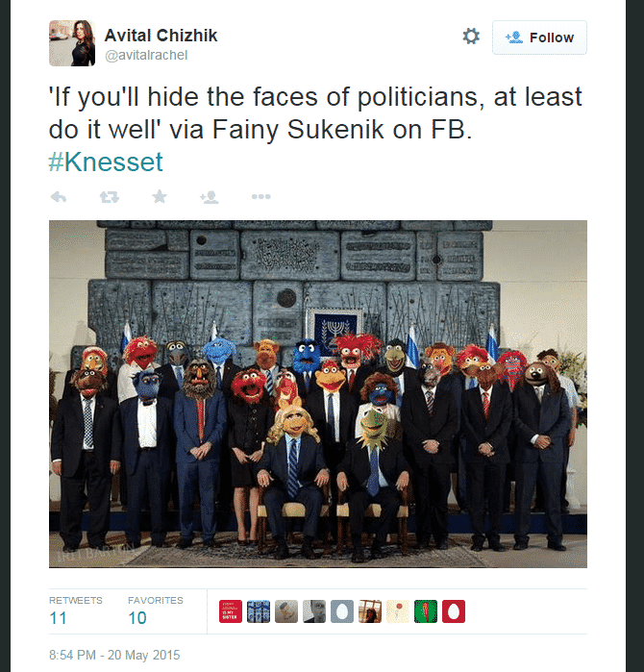
Task: Click the 8:54 PM - 20 May 2015 timestamp
Action: (114, 655)
